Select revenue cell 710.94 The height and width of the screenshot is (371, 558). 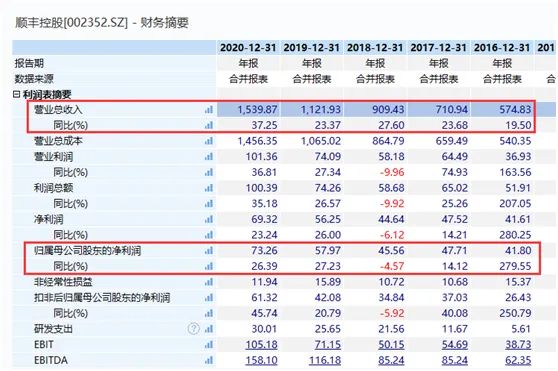point(452,110)
